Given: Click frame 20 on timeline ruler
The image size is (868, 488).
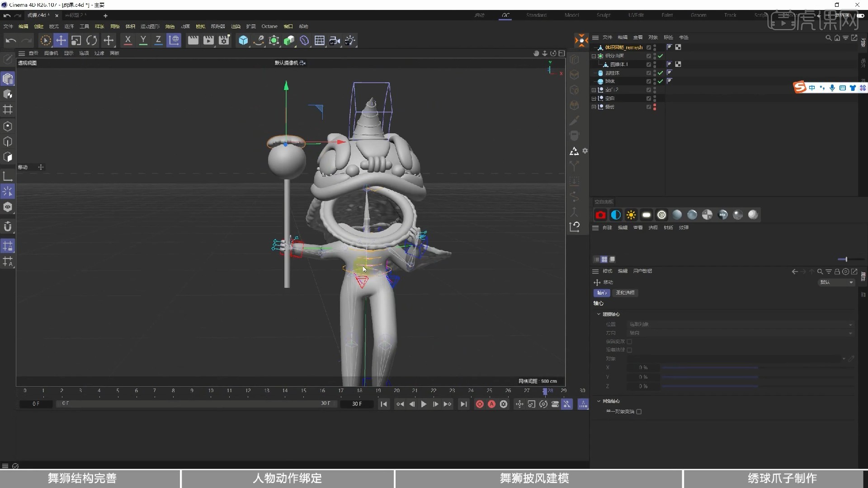Looking at the screenshot, I should 396,390.
